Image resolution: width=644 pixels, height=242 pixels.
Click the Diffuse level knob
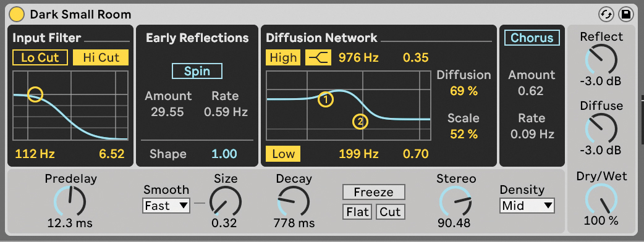click(x=601, y=129)
